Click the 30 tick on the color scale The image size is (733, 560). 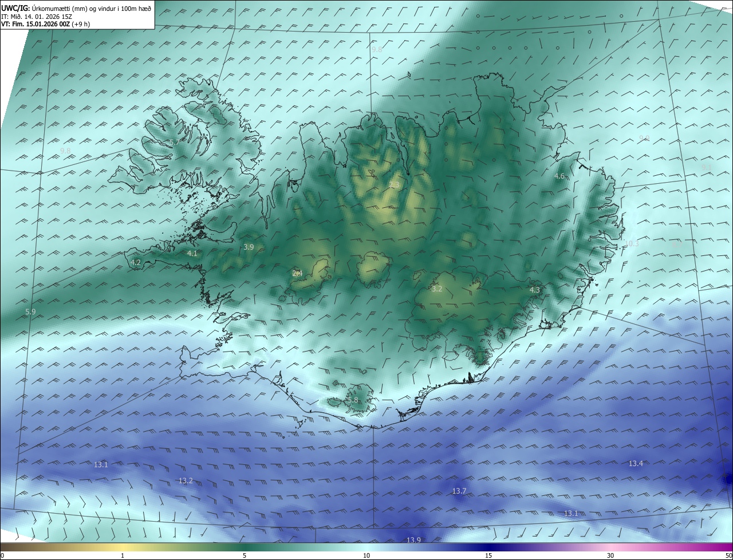click(610, 555)
